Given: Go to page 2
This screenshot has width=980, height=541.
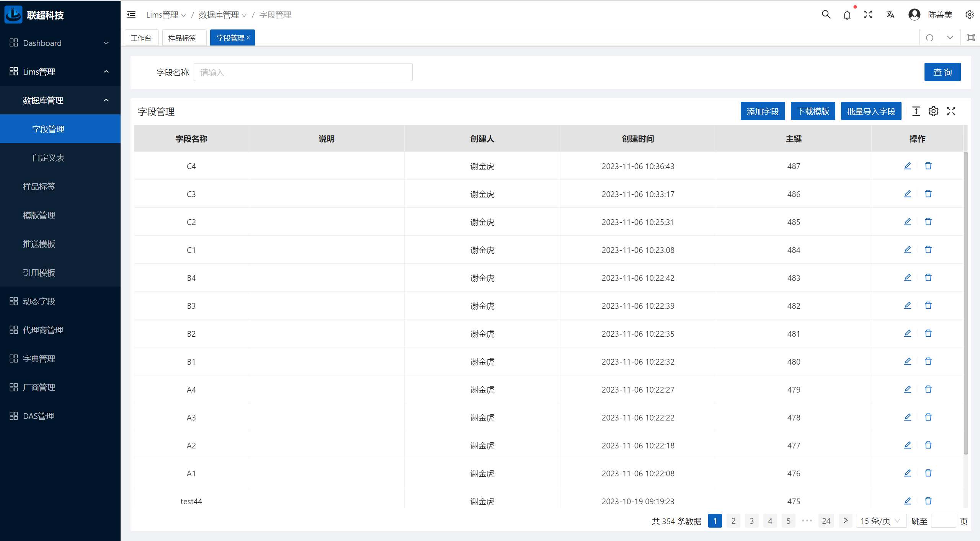Looking at the screenshot, I should tap(733, 521).
